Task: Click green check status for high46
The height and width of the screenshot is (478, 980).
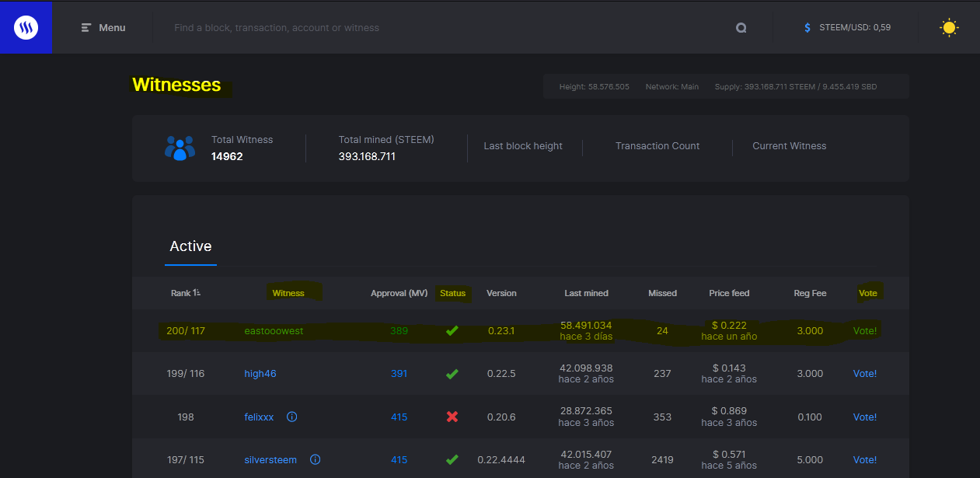Action: click(452, 374)
